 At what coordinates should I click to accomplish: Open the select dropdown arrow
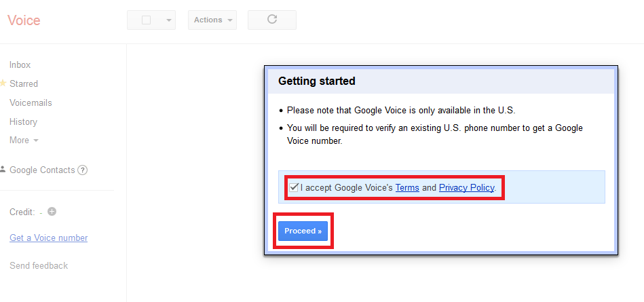pos(169,20)
